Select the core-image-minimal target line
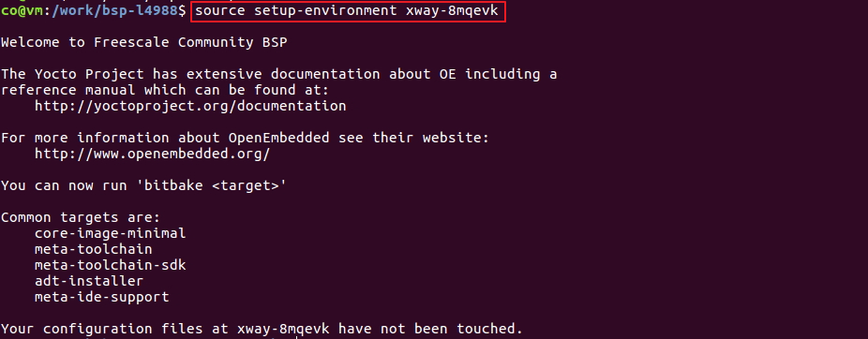 (111, 233)
